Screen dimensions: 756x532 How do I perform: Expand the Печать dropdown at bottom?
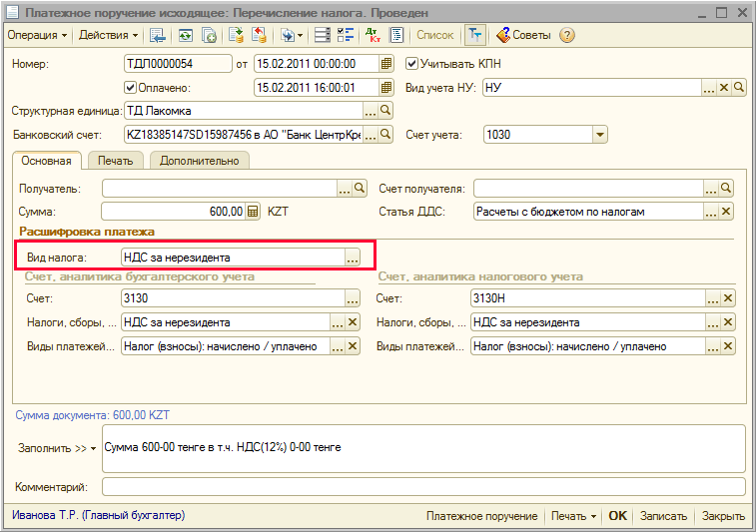[574, 516]
